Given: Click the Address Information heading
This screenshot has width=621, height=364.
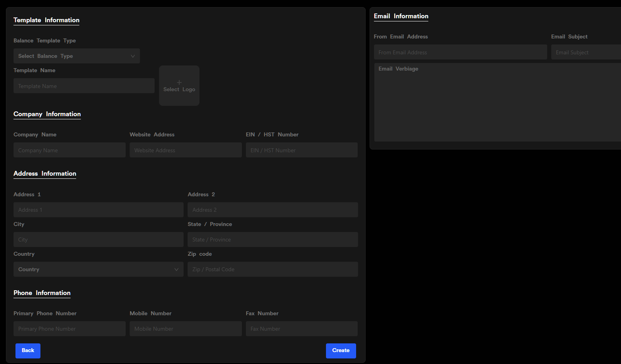Looking at the screenshot, I should [x=45, y=174].
